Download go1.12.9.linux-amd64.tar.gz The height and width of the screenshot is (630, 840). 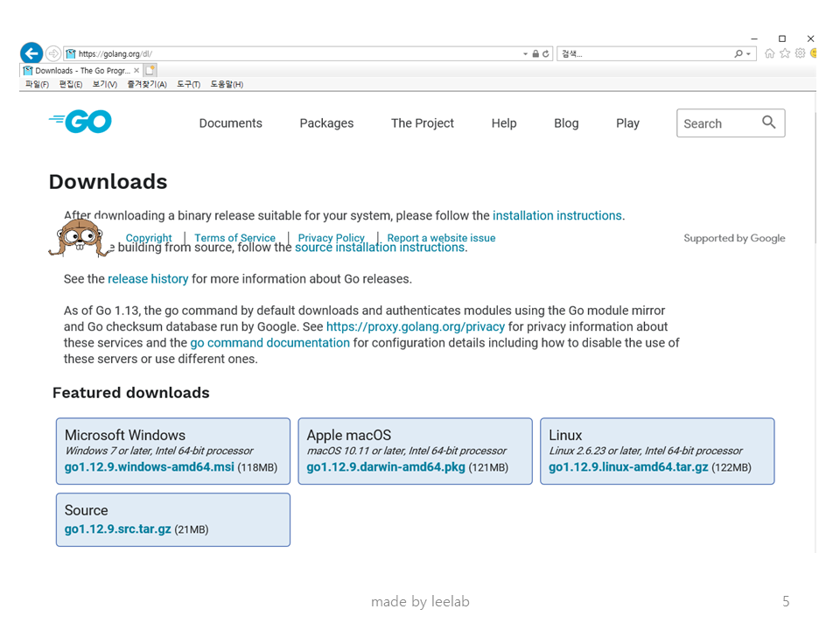coord(628,467)
